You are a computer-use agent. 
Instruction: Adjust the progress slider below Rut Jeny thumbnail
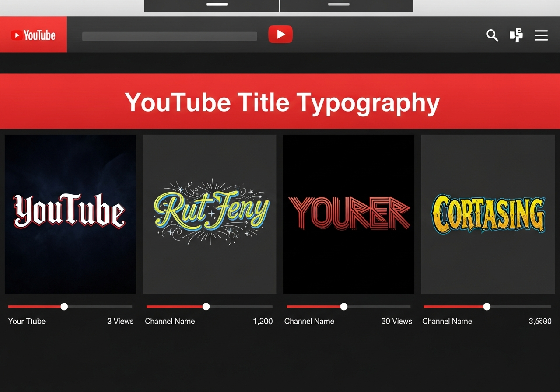206,307
